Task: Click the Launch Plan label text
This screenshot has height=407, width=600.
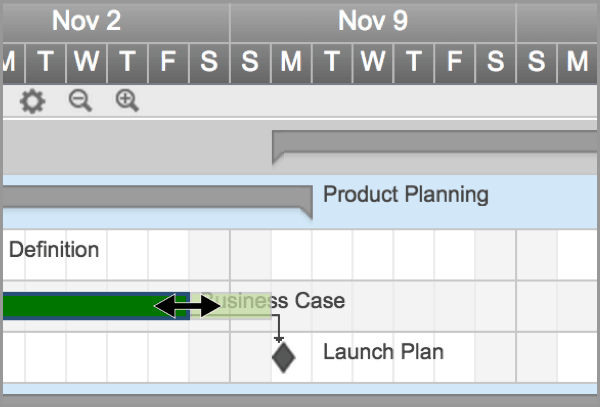Action: coord(383,352)
